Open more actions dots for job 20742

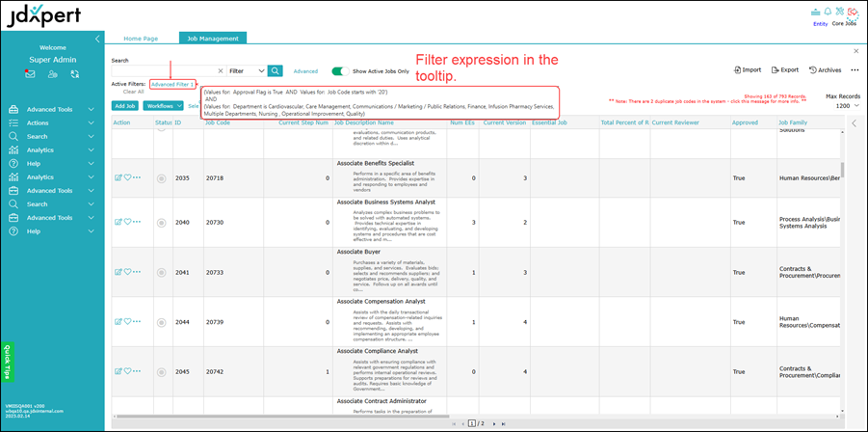click(137, 371)
